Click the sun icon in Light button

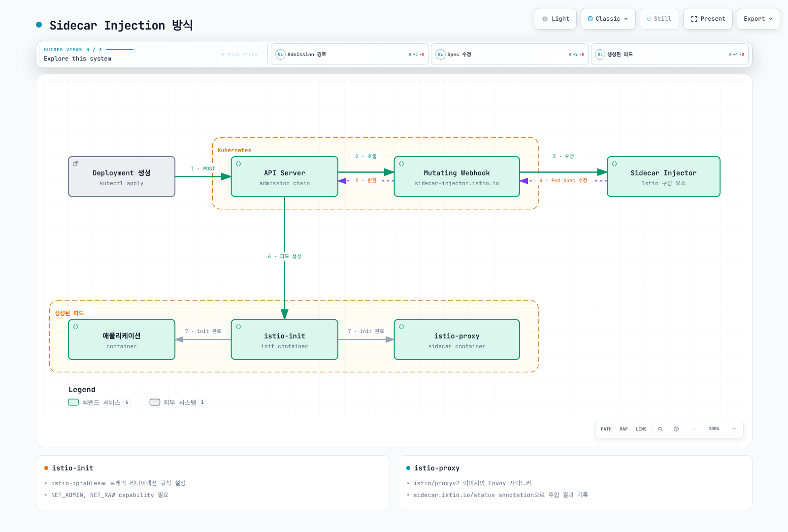point(545,19)
